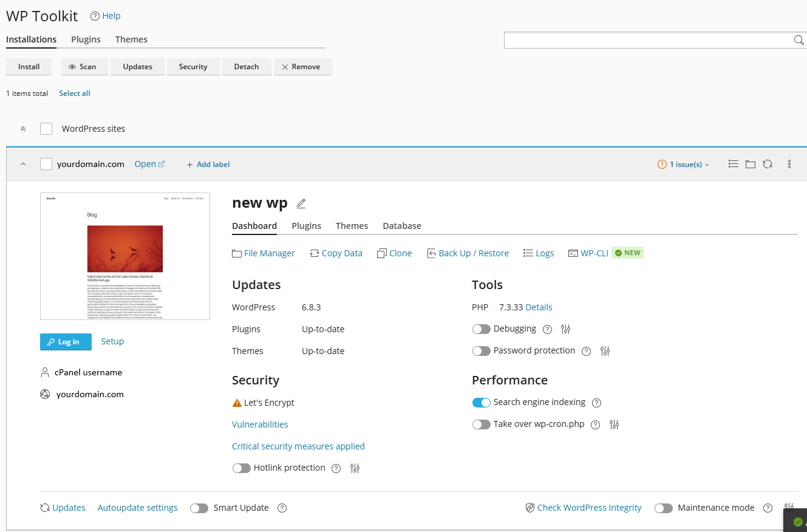Turn on Smart Update toggle
Viewport: 807px width, 532px height.
coord(199,508)
